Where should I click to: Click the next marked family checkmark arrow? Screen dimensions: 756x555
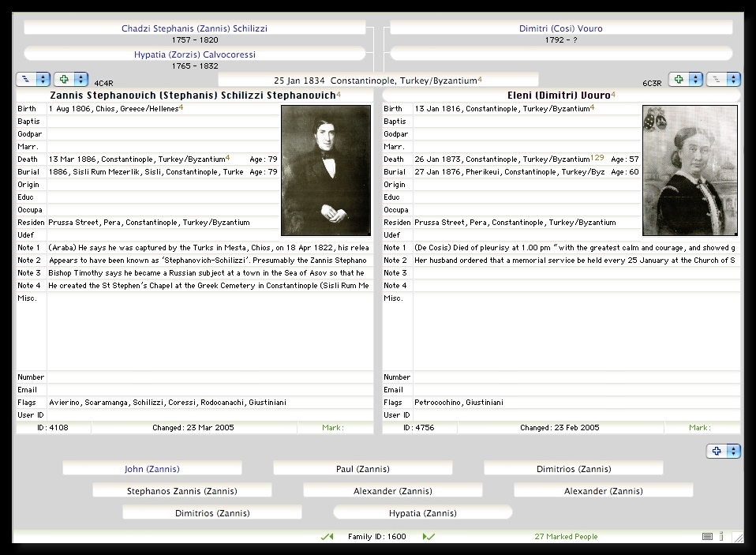(429, 537)
